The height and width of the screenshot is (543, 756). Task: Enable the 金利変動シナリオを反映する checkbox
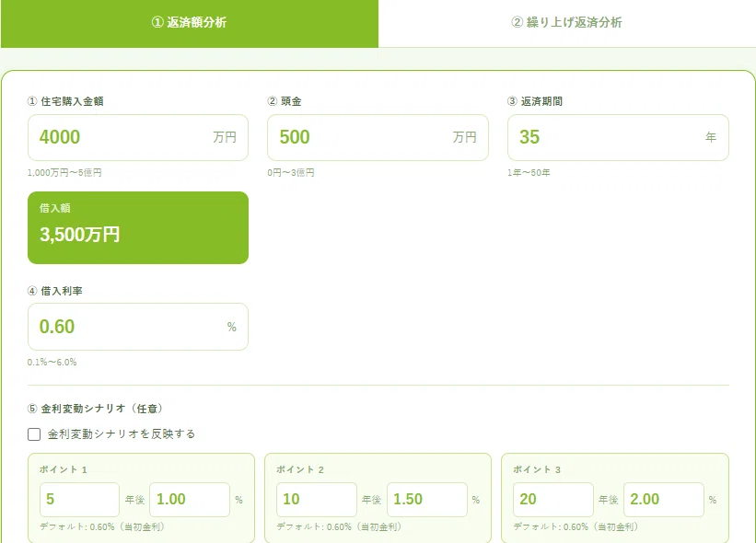pos(34,434)
